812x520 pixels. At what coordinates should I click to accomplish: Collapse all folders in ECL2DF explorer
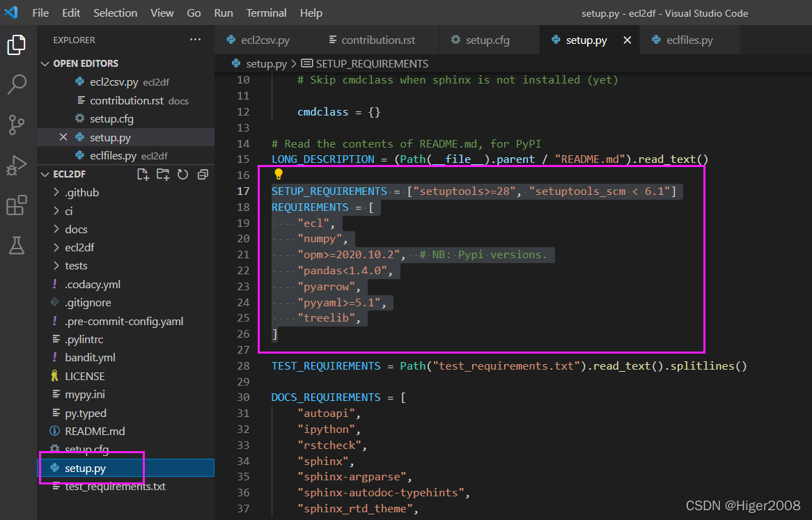click(203, 174)
